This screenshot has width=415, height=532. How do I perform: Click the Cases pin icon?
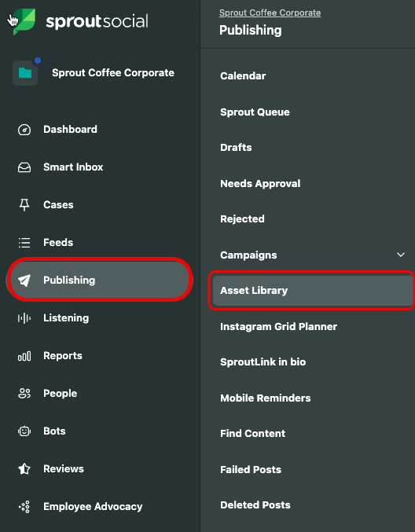coord(24,205)
